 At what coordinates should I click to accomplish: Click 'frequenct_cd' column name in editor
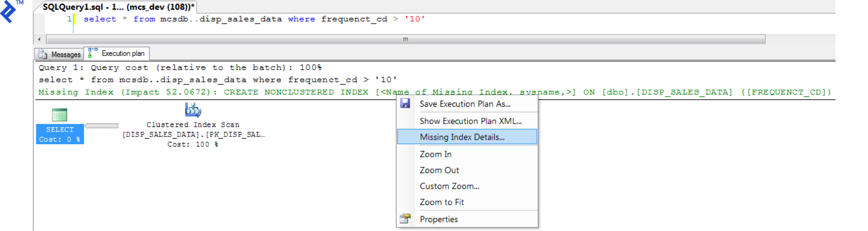[354, 19]
